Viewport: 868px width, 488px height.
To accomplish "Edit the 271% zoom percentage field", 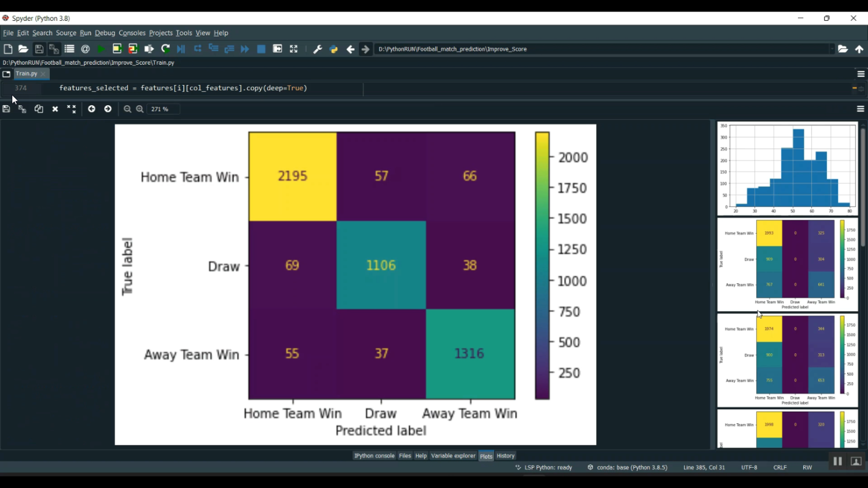I will [160, 109].
